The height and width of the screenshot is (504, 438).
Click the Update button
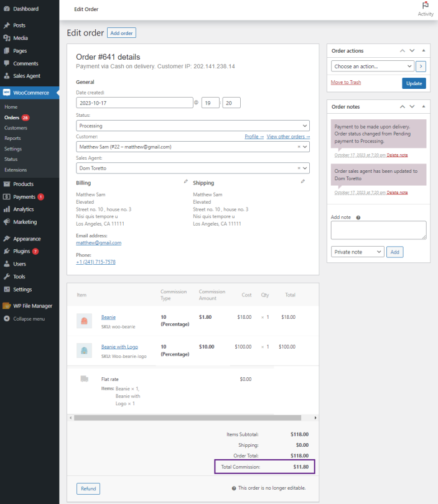[414, 83]
